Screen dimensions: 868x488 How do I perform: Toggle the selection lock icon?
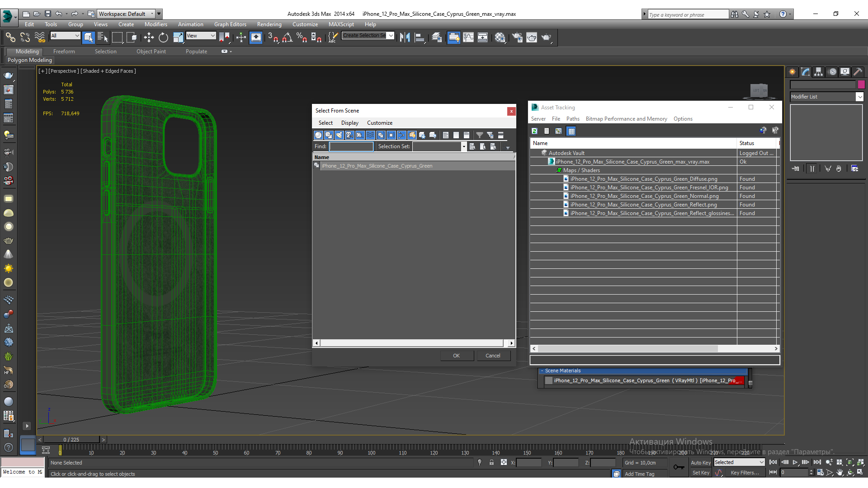[x=491, y=462]
